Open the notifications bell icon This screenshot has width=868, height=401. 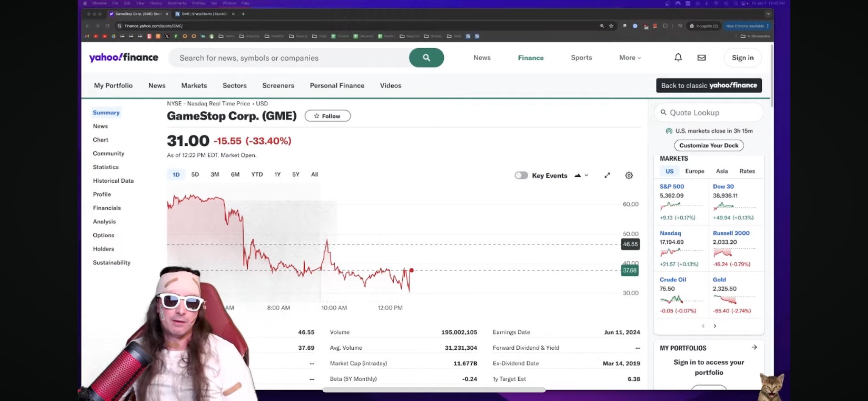(678, 58)
